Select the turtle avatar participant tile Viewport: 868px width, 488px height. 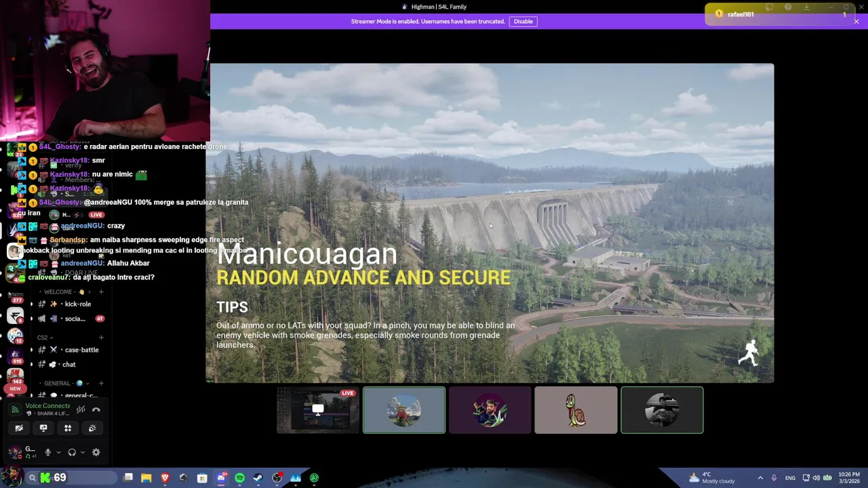tap(576, 410)
